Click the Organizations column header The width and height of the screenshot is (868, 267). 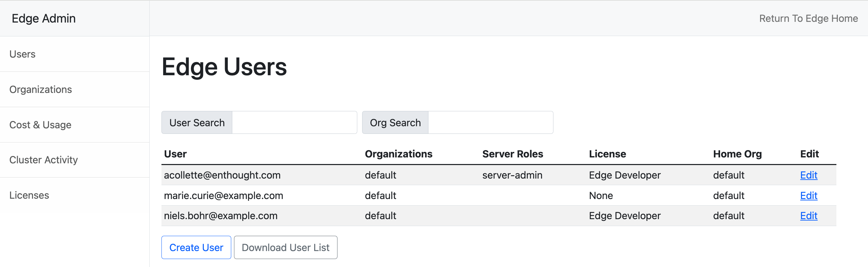click(399, 154)
